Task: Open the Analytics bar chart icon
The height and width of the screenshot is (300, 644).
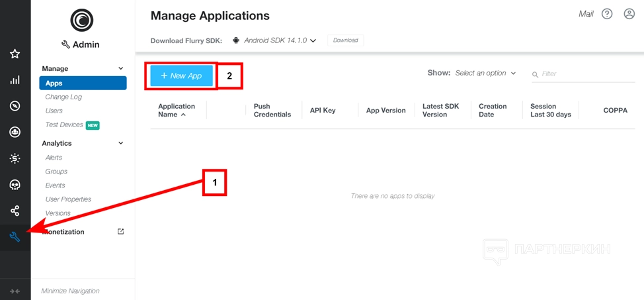Action: tap(15, 80)
